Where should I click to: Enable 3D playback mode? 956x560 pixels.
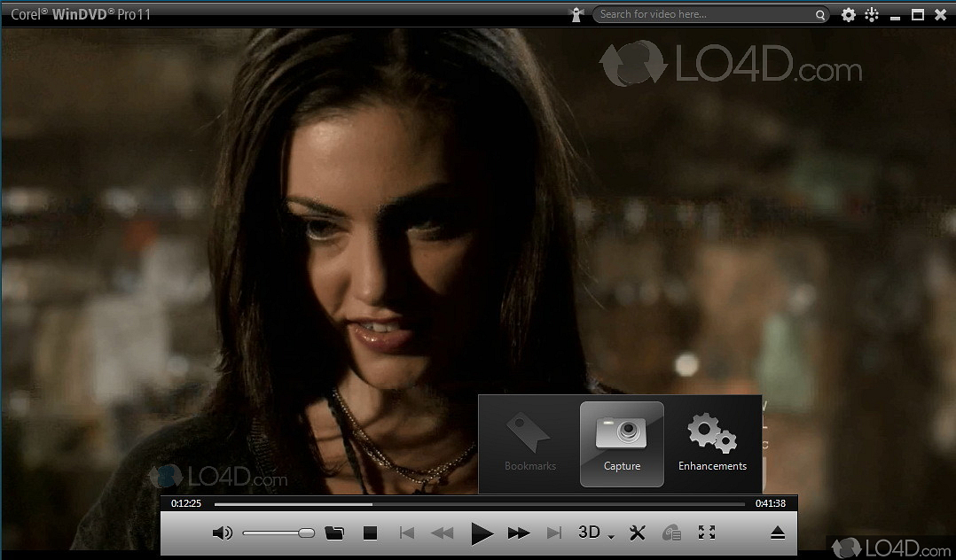click(592, 532)
